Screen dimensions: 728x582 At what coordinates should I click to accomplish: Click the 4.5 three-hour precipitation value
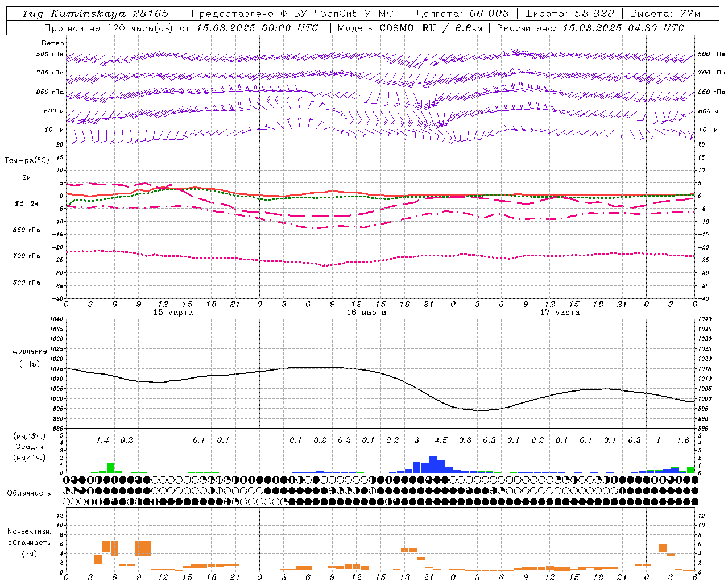(x=441, y=440)
